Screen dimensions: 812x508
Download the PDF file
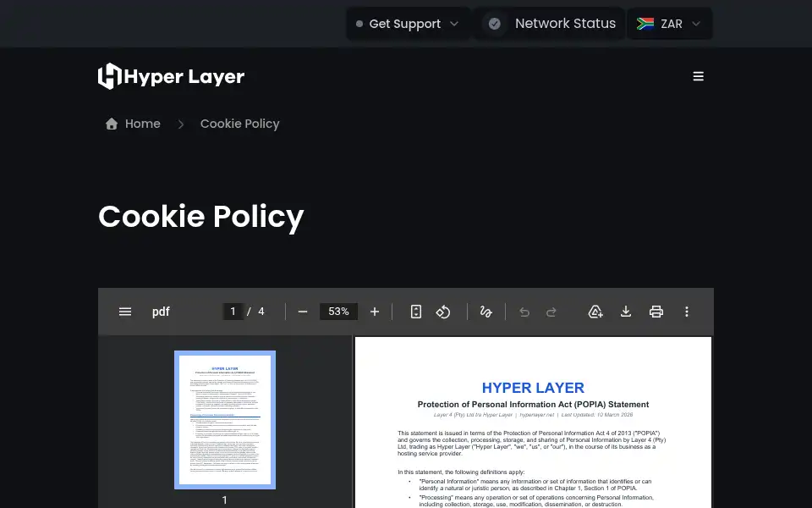(626, 312)
